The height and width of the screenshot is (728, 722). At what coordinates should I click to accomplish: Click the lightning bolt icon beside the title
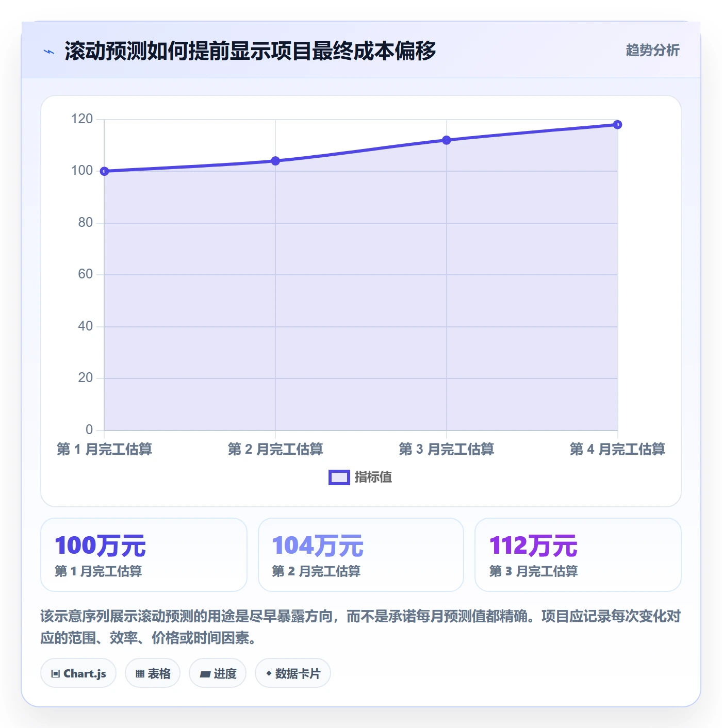tap(49, 52)
